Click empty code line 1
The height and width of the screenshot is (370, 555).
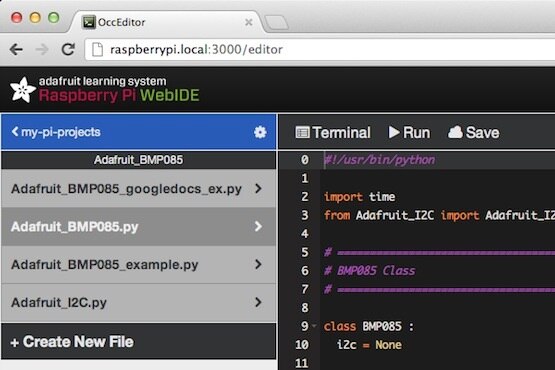pos(438,178)
